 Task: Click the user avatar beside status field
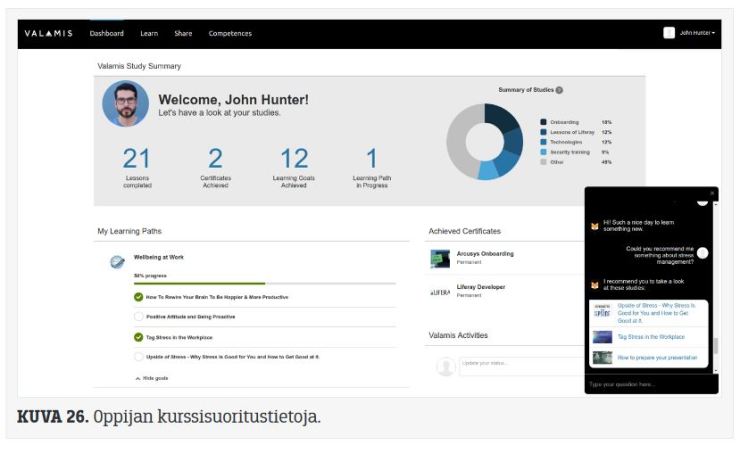click(x=446, y=366)
